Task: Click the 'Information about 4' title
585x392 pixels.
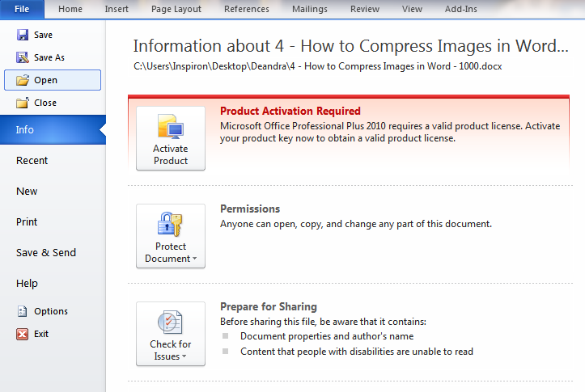Action: coord(350,46)
